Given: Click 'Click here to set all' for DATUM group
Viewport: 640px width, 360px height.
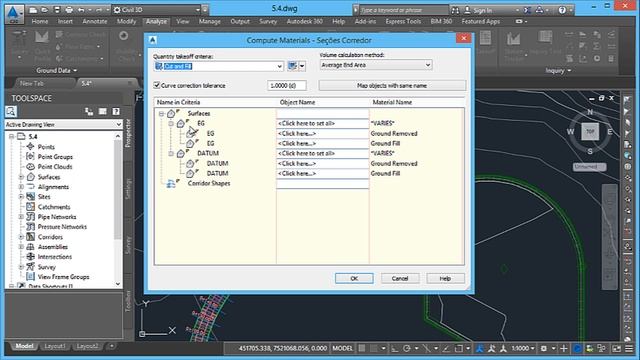Looking at the screenshot, I should coord(322,153).
